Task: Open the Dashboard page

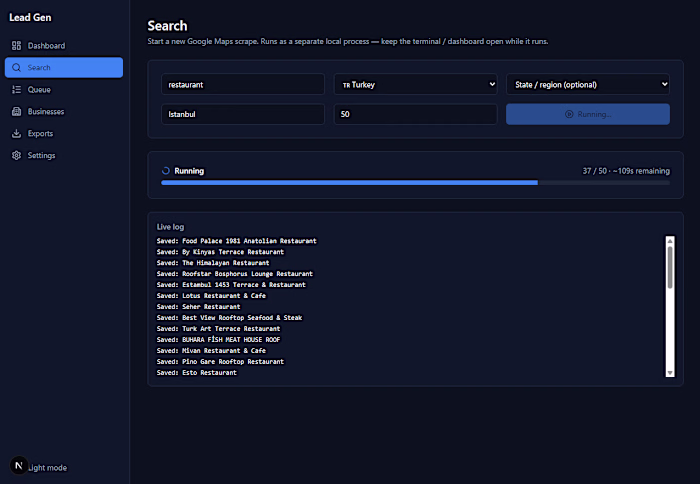Action: pos(64,46)
